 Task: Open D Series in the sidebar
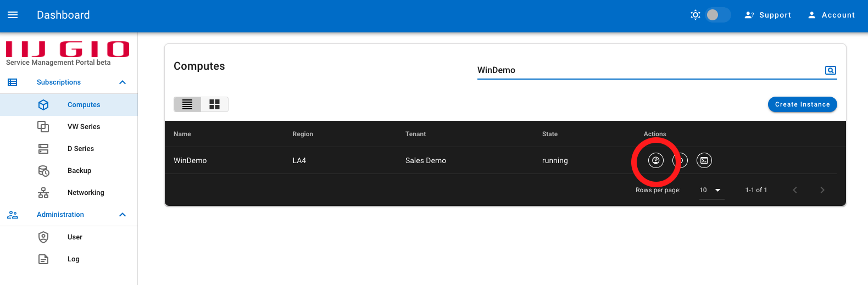69,148
